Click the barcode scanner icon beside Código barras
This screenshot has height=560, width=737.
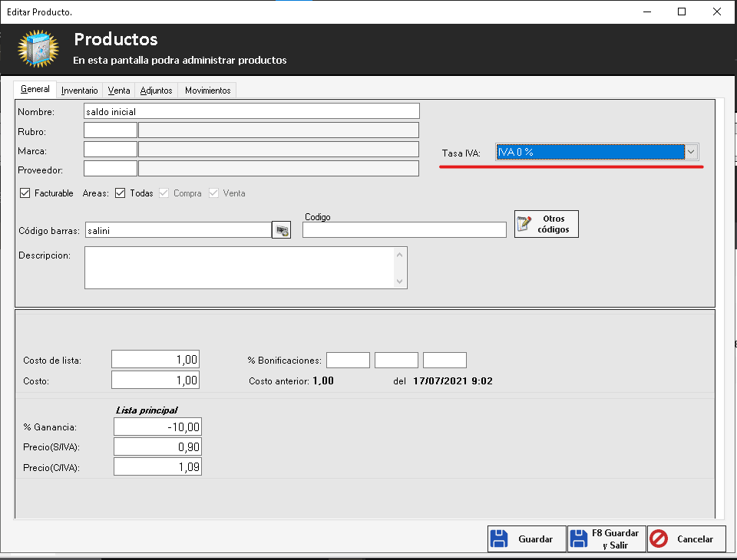(x=281, y=230)
